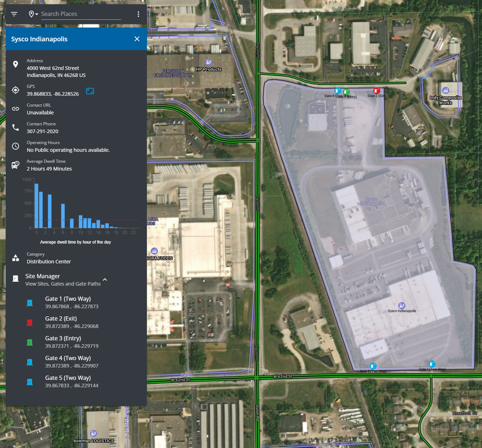Open the filter options icon
The width and height of the screenshot is (482, 448).
[x=14, y=14]
